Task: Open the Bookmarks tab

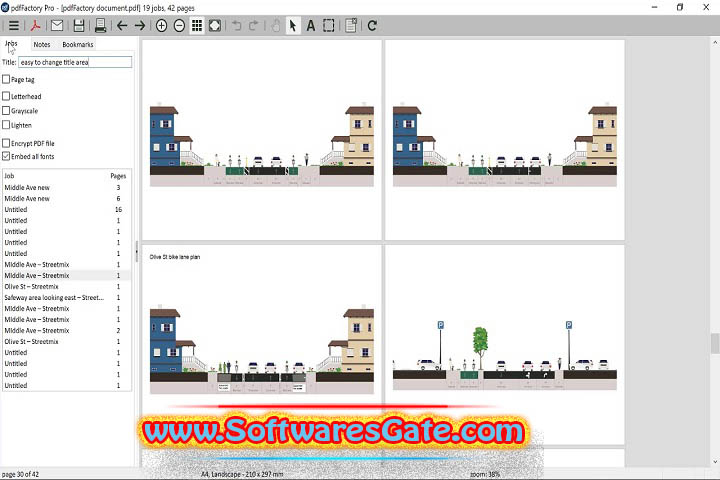Action: [78, 45]
